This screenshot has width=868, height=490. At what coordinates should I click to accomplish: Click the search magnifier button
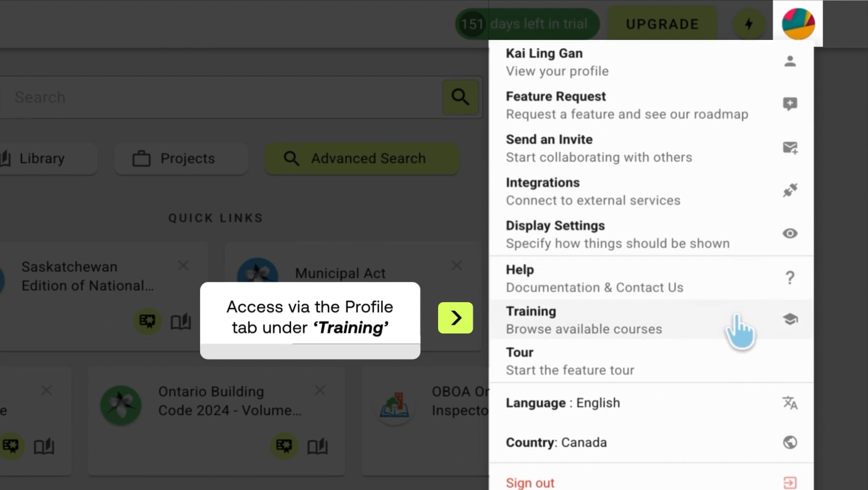460,97
